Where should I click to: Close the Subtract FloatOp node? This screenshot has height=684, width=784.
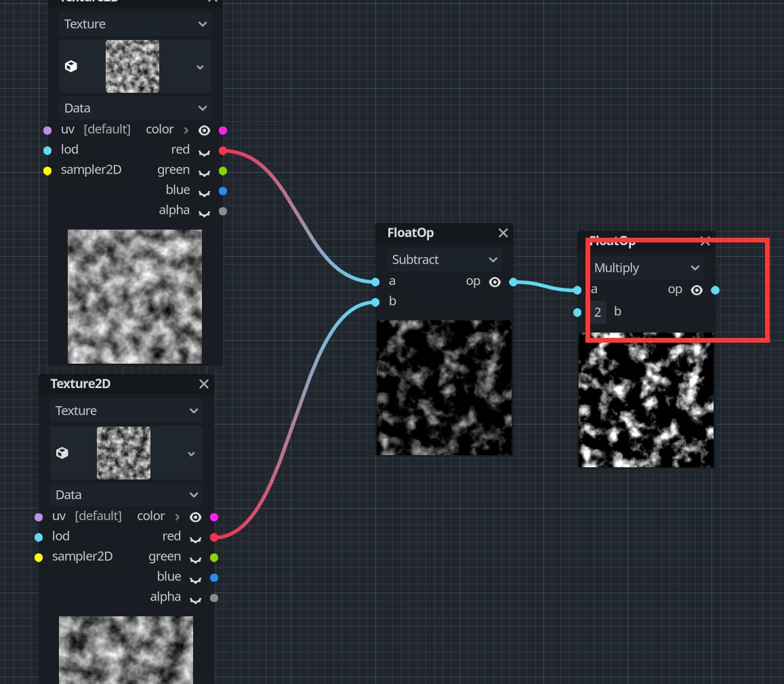pos(503,233)
